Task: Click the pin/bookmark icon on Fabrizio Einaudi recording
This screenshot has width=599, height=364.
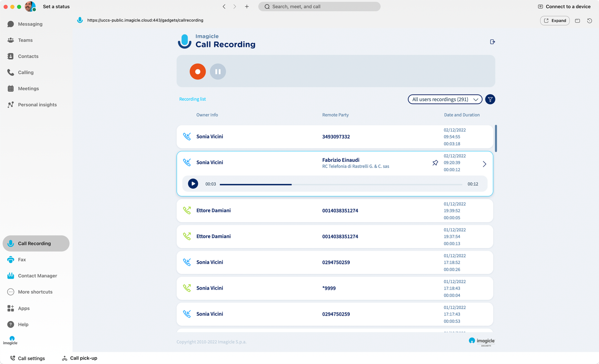Action: (x=436, y=163)
